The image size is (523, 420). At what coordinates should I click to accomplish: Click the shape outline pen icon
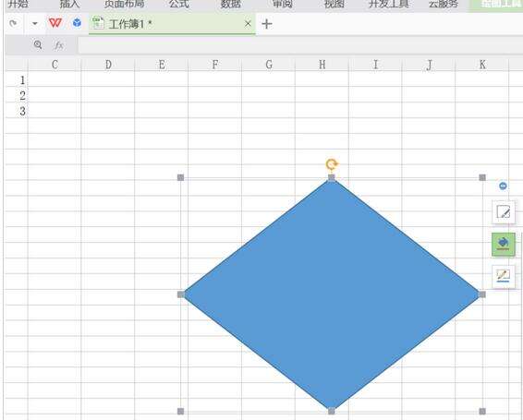point(504,276)
